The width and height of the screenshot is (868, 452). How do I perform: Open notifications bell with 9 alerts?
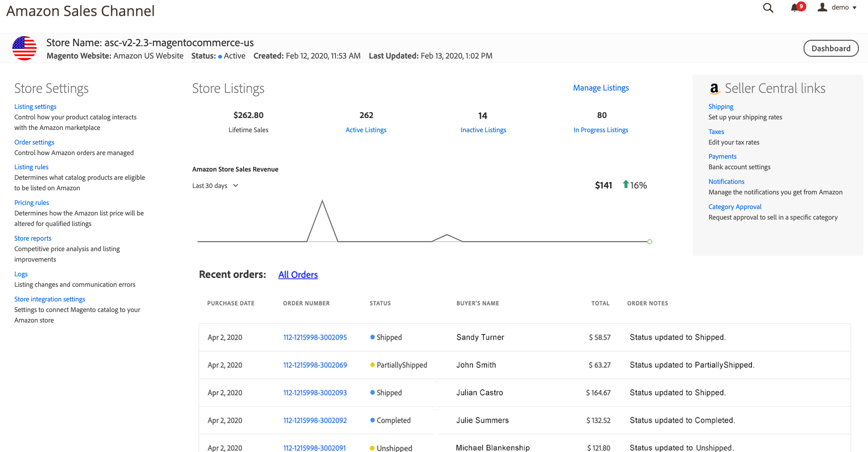[798, 7]
